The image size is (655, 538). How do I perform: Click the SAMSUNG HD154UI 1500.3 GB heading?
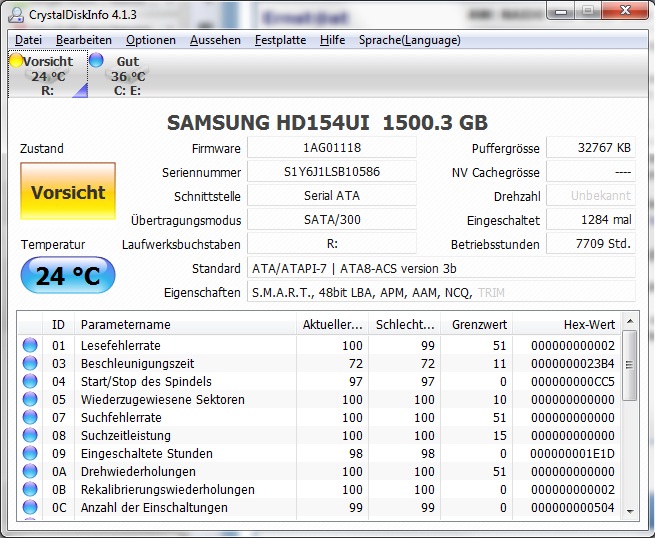coord(327,122)
